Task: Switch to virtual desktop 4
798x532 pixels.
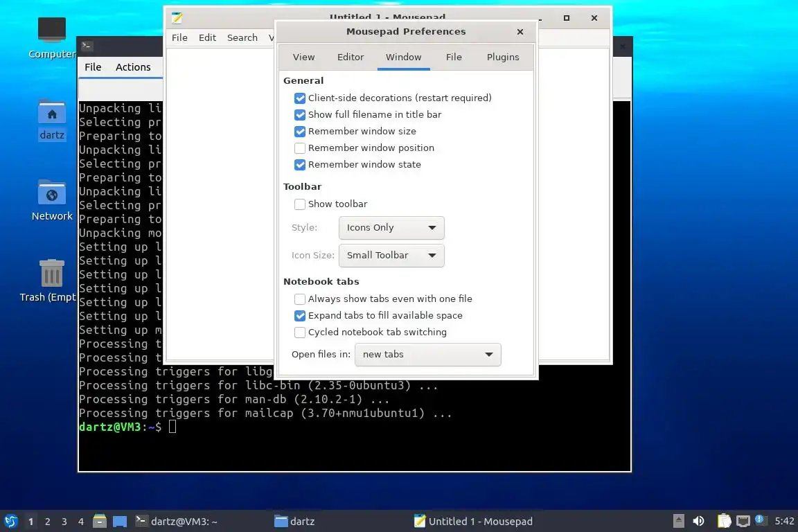Action: click(x=81, y=522)
